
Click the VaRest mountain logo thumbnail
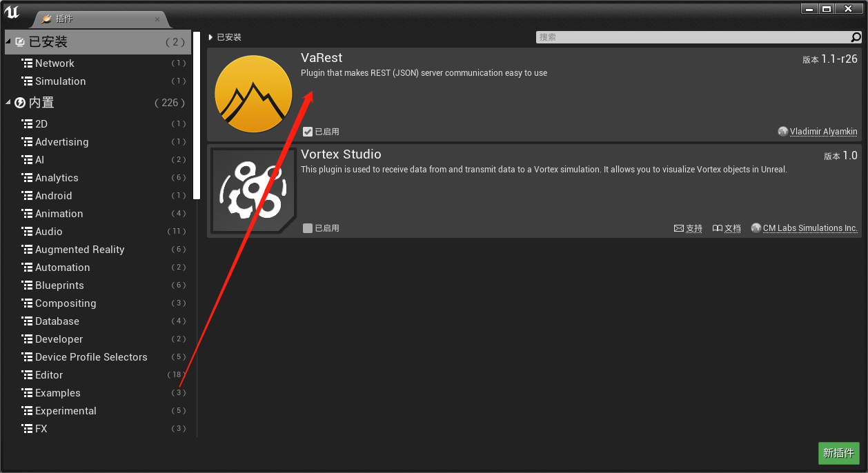point(253,94)
